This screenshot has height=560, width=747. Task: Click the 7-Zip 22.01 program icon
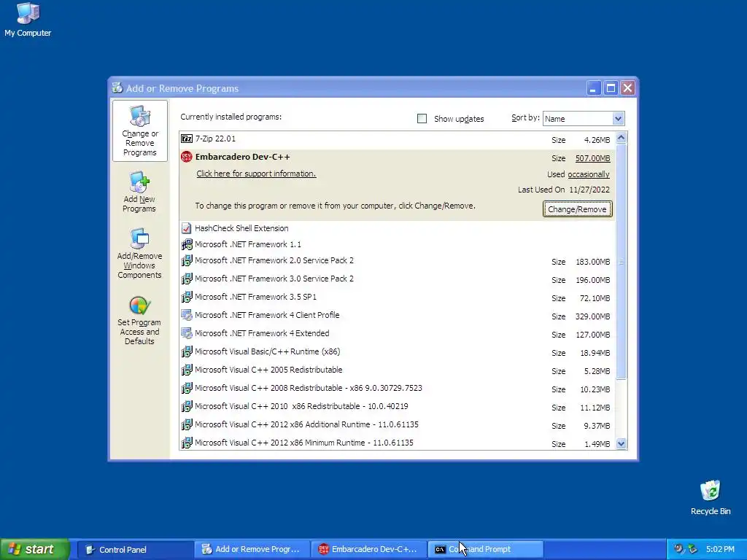(x=187, y=139)
